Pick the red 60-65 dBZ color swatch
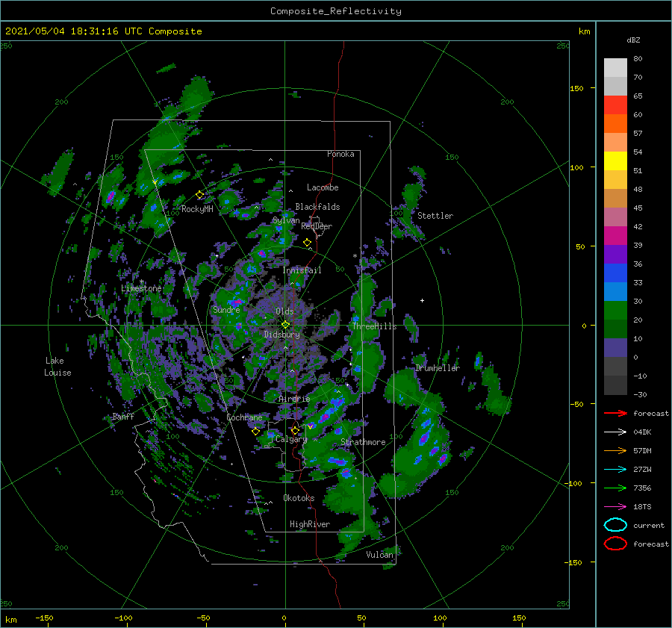The width and height of the screenshot is (672, 628). point(615,105)
